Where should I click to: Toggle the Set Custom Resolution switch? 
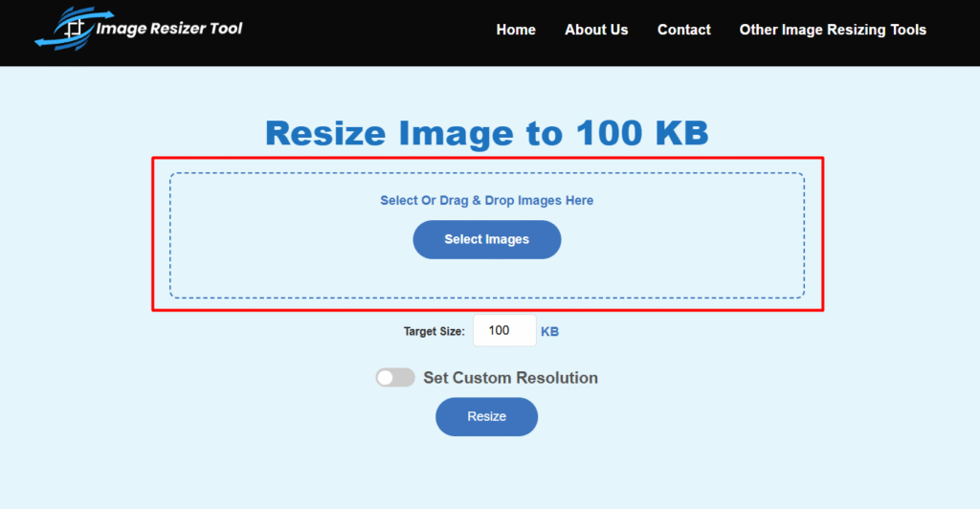[x=395, y=378]
